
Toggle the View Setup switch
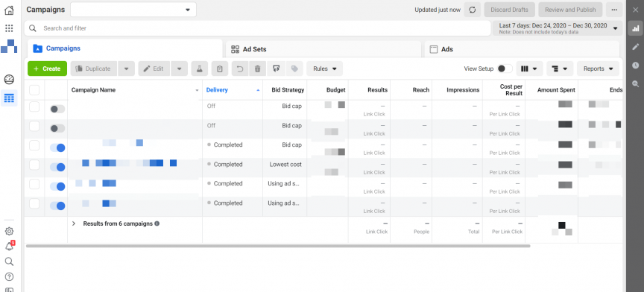(x=505, y=69)
